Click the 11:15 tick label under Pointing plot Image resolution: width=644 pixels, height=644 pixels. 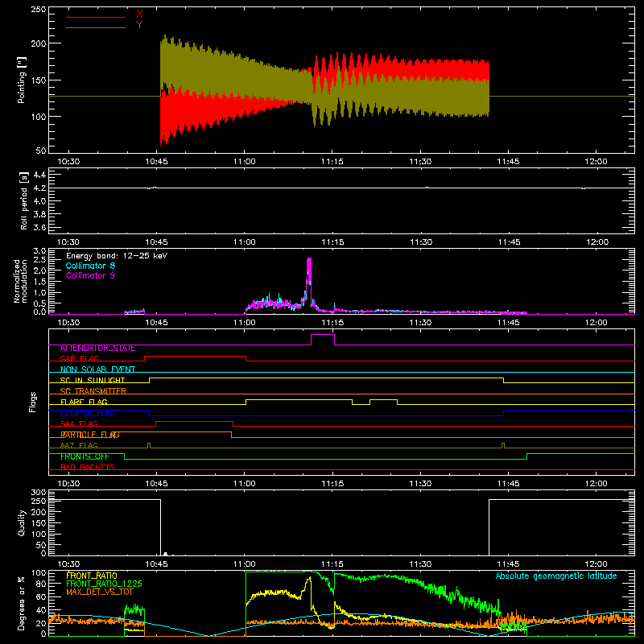point(332,162)
